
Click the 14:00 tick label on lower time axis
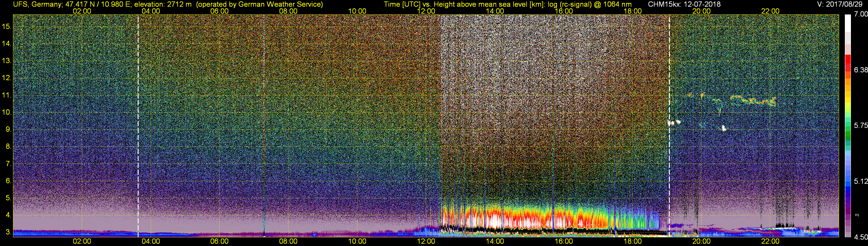pos(495,241)
